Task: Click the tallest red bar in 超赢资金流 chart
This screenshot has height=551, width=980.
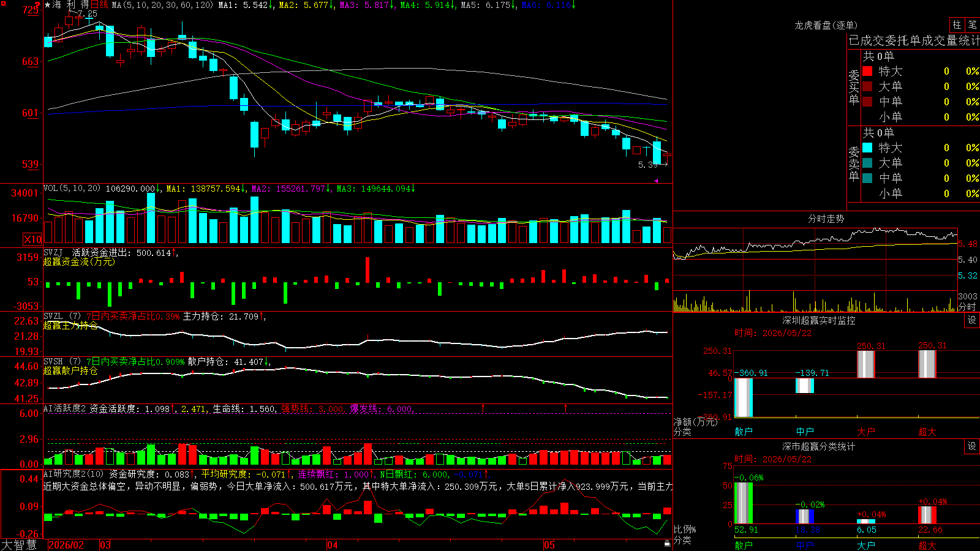Action: tap(367, 269)
